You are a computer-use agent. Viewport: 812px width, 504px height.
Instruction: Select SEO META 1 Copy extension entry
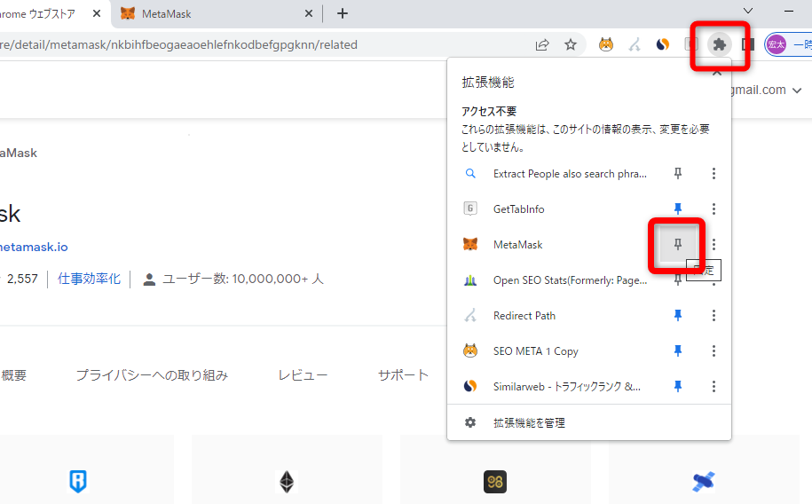[x=535, y=351]
